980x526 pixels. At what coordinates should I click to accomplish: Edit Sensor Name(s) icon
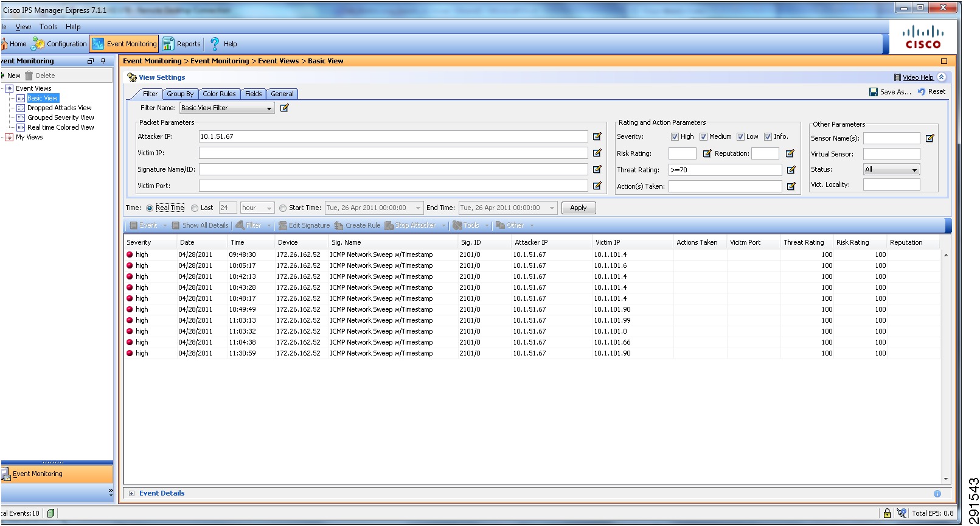[930, 138]
